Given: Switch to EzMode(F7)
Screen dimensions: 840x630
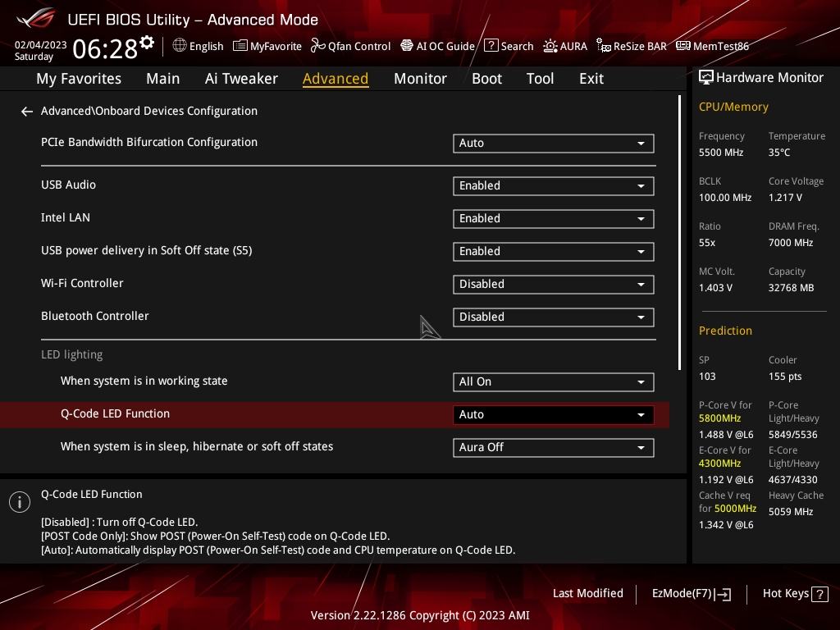Looking at the screenshot, I should (x=692, y=594).
